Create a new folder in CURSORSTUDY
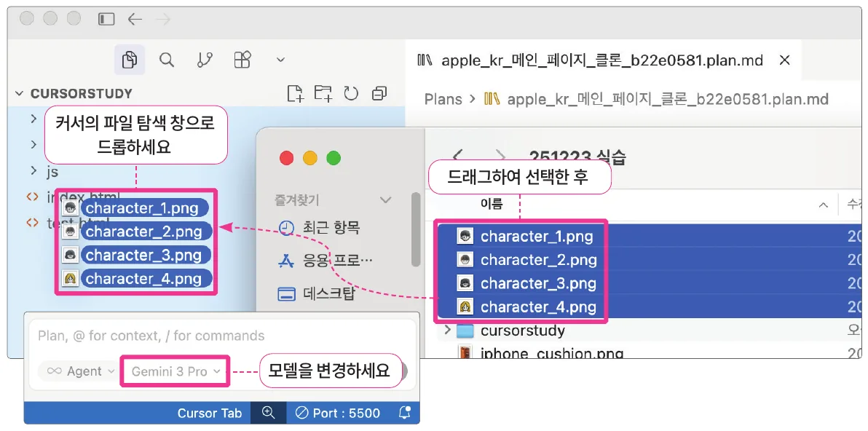The height and width of the screenshot is (431, 868). [x=323, y=93]
